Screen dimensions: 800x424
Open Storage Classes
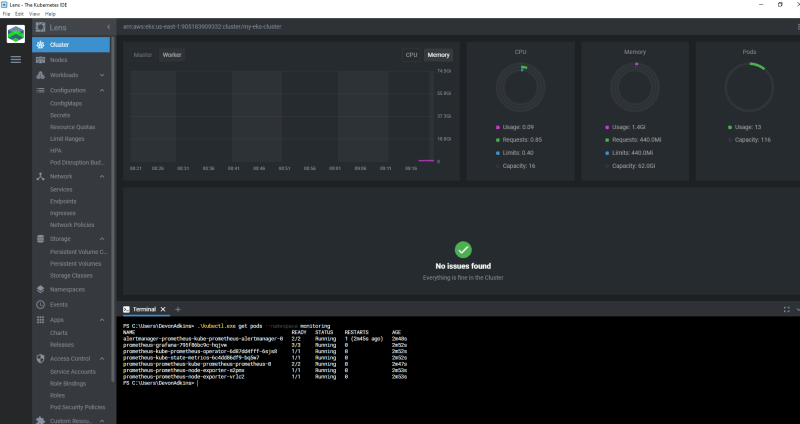71,276
